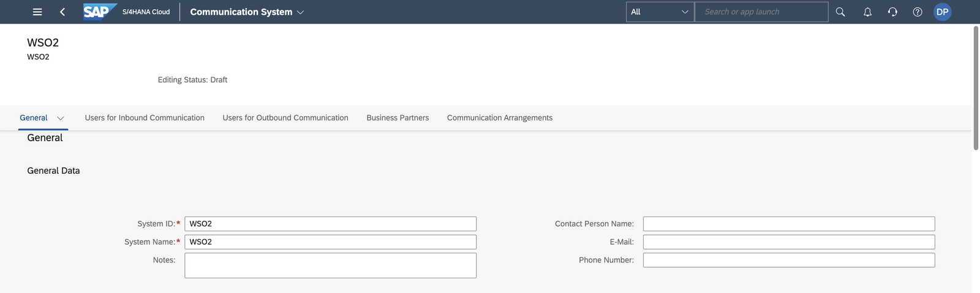
Task: Click the System Name input field
Action: point(330,242)
